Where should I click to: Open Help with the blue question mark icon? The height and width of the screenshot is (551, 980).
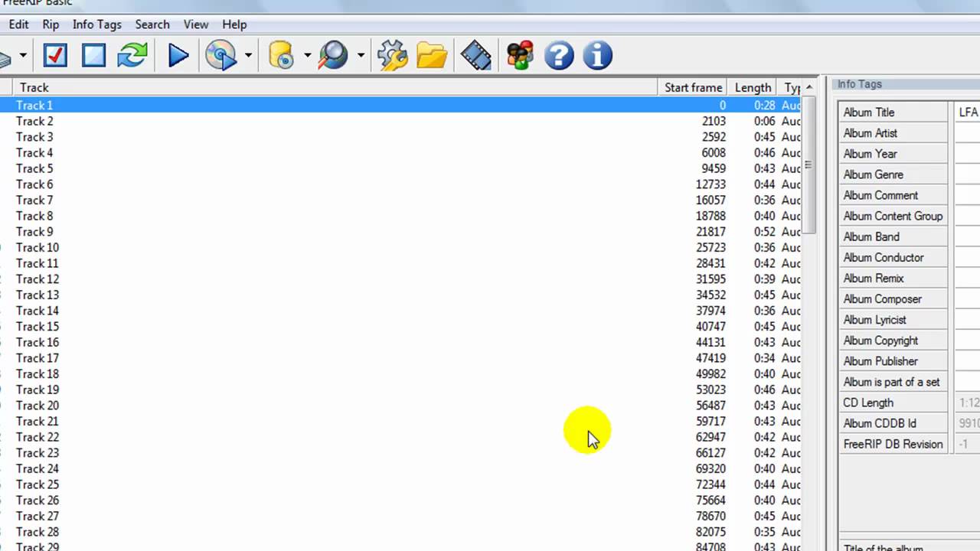pyautogui.click(x=559, y=55)
